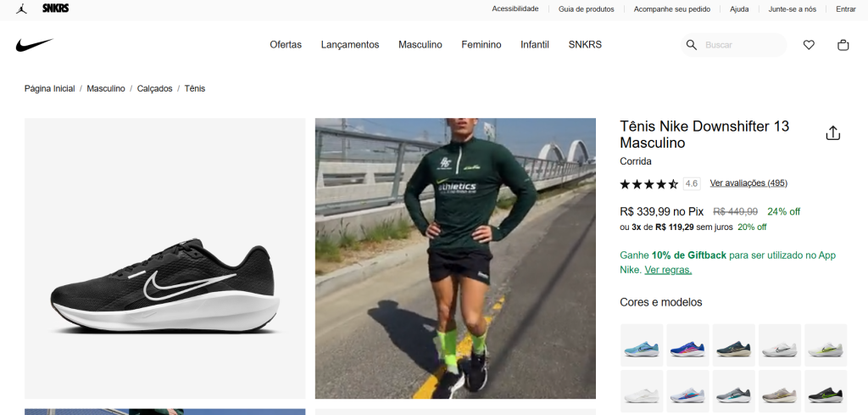The image size is (868, 415).
Task: Expand the Masculino navigation menu
Action: [420, 45]
